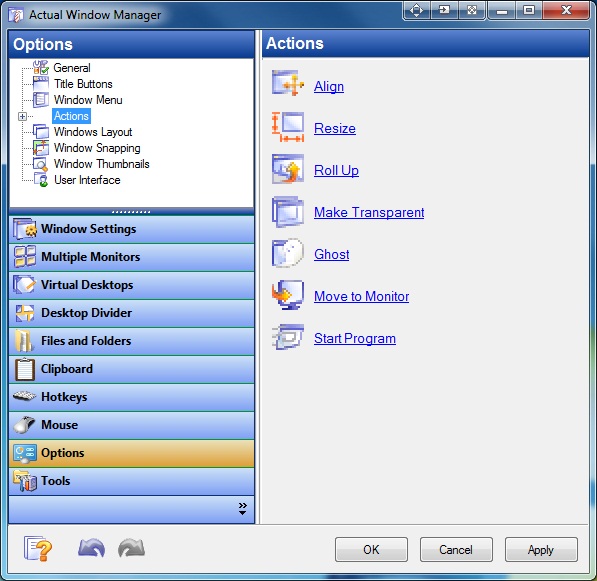Click the arrow-in-box title bar button
The height and width of the screenshot is (581, 597).
click(444, 10)
